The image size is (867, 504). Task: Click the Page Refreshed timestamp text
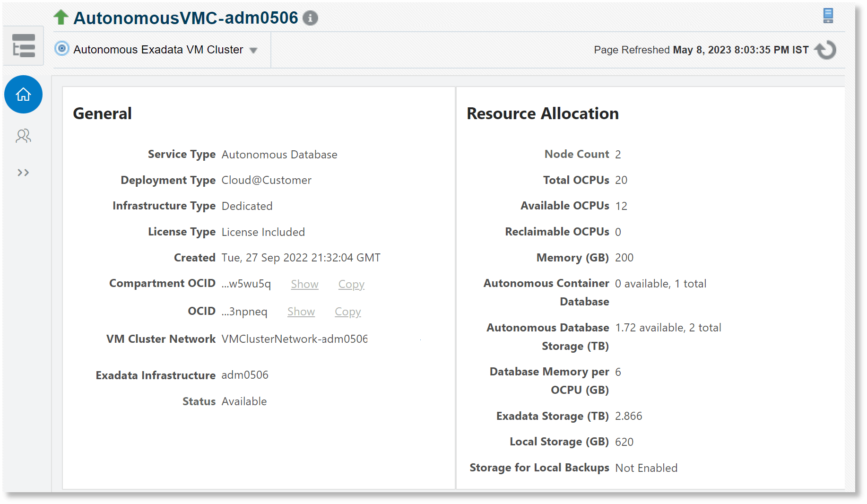point(701,50)
